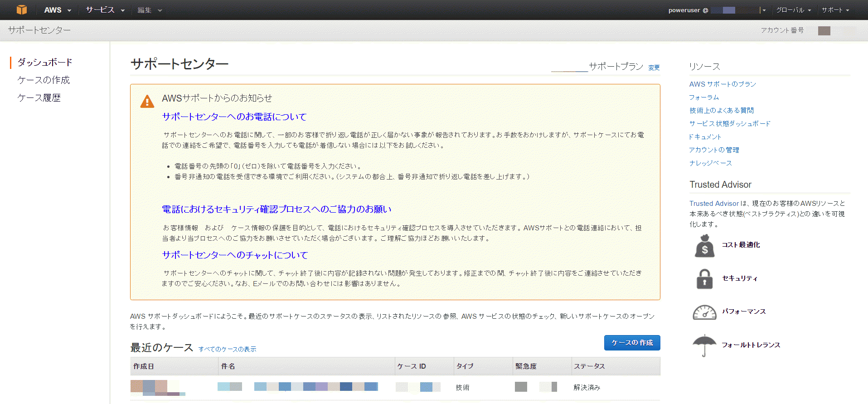Click the セキュリティ padlock icon
The height and width of the screenshot is (404, 868).
704,279
